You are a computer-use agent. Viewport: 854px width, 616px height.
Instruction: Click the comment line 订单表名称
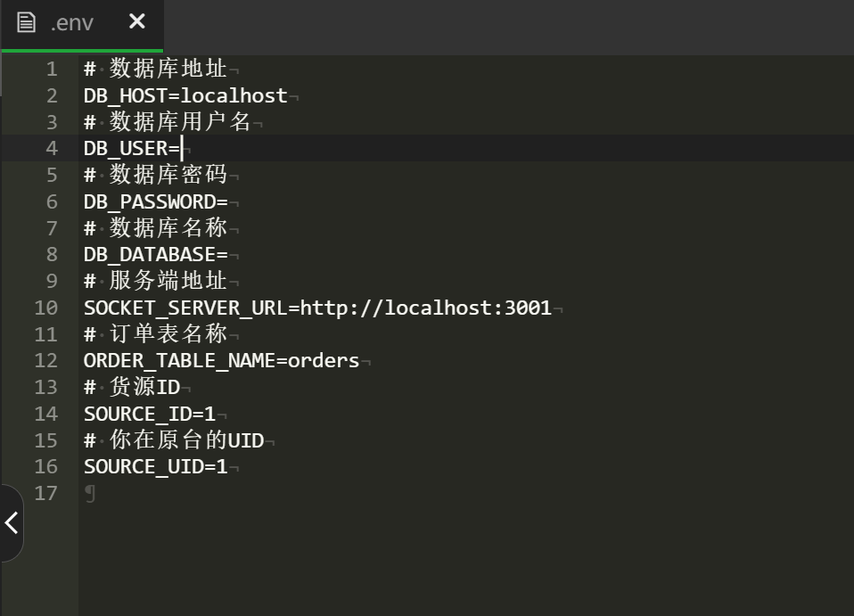tap(168, 335)
